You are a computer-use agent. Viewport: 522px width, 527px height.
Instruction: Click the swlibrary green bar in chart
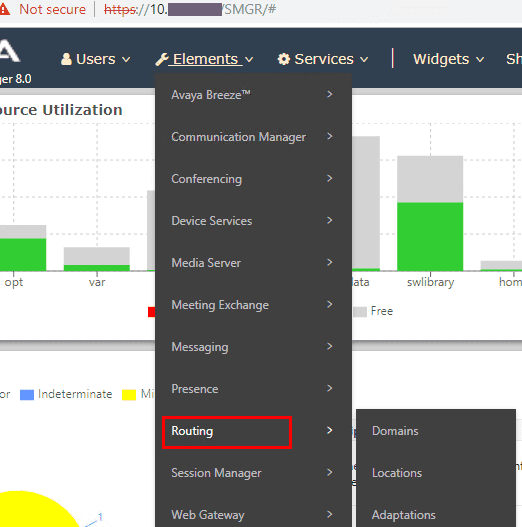click(430, 236)
